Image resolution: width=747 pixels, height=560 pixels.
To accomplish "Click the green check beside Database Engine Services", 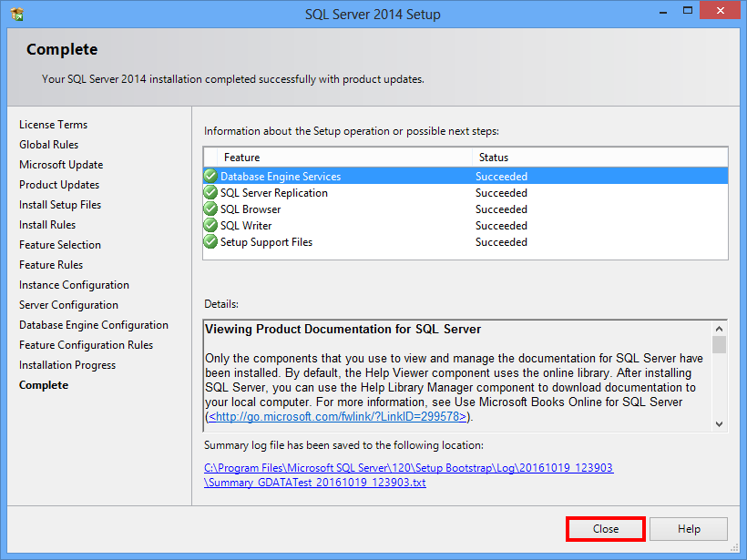I will [x=210, y=176].
